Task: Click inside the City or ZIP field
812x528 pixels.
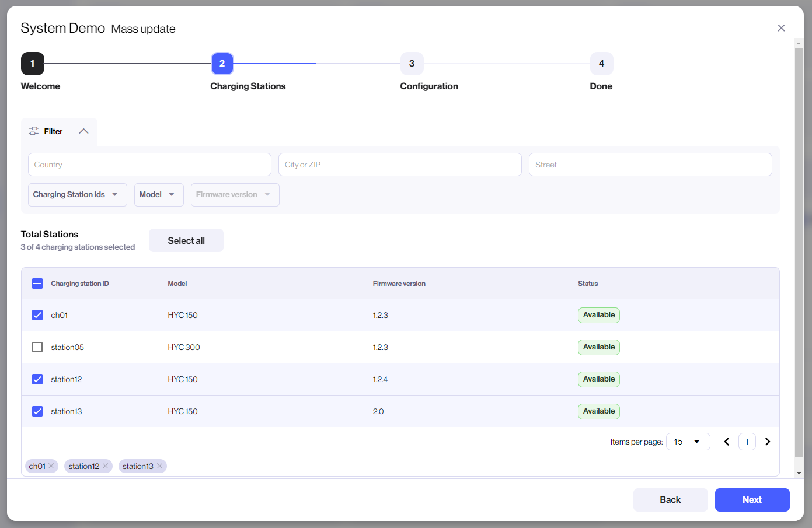Action: (400, 165)
